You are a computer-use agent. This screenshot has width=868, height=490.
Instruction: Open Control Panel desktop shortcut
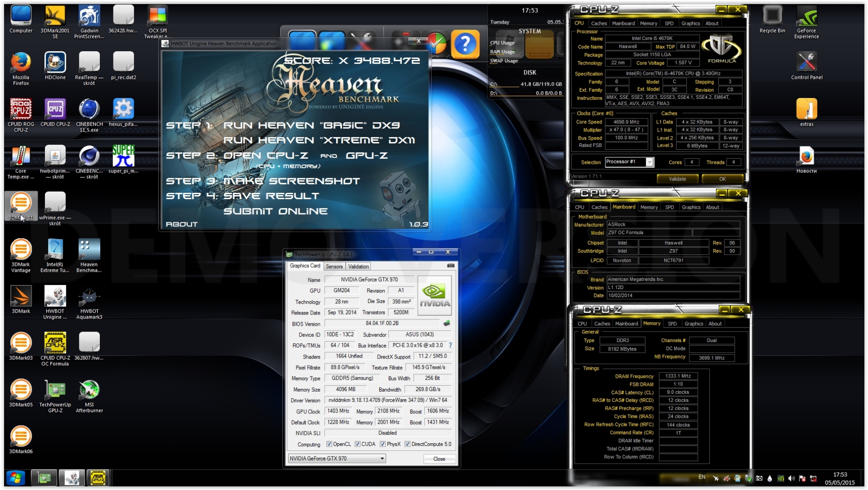point(806,66)
